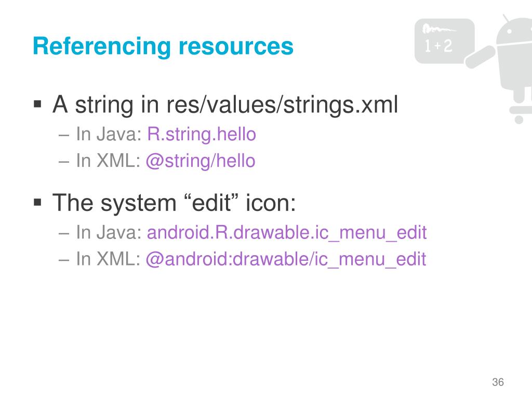
Task: Click the 'In XML:' label under edit icon
Action: tap(108, 259)
